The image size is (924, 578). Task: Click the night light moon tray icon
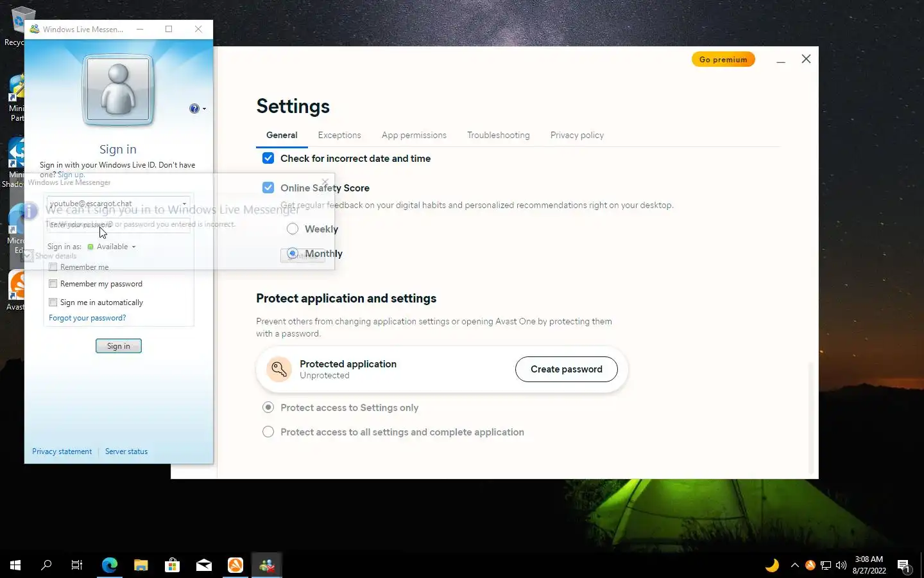[x=772, y=565]
